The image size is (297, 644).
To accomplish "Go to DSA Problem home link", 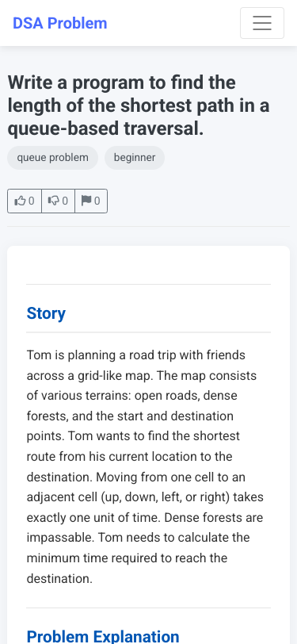I will click(x=60, y=23).
